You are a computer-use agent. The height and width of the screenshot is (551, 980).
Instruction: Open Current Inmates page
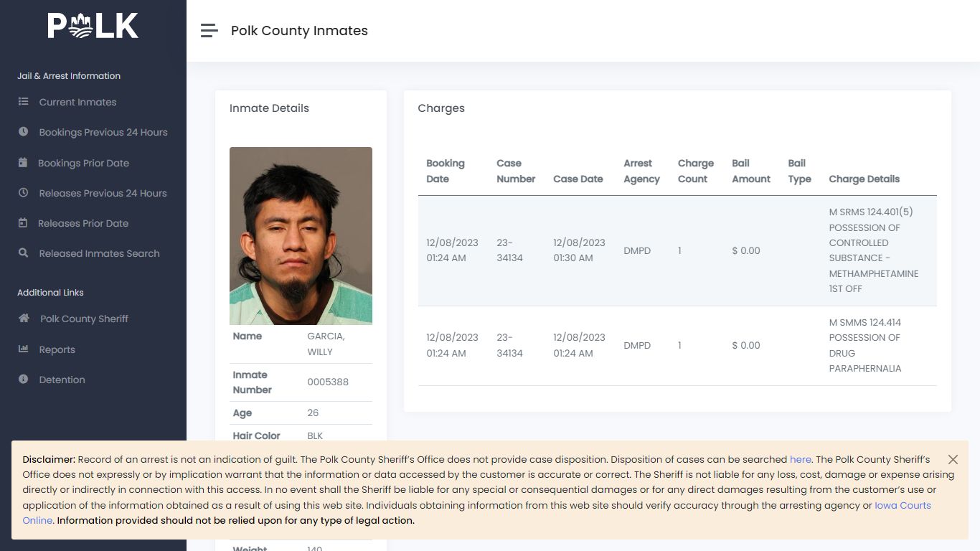coord(77,102)
